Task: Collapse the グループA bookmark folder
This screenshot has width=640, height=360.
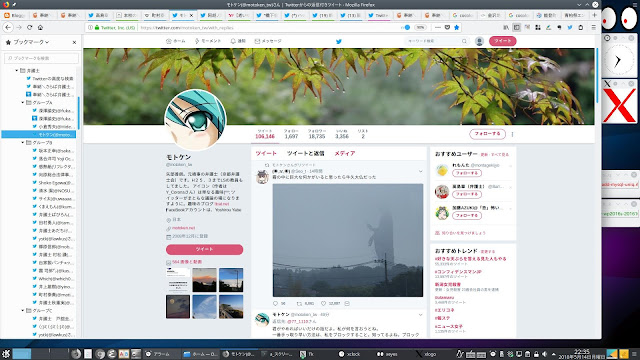Action: [x=22, y=102]
